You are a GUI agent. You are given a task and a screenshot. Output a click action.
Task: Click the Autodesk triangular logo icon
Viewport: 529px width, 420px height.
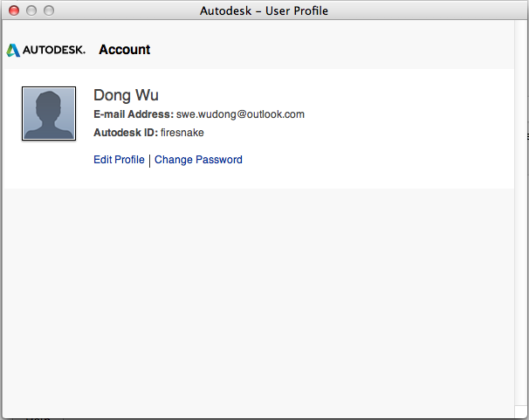tap(13, 50)
